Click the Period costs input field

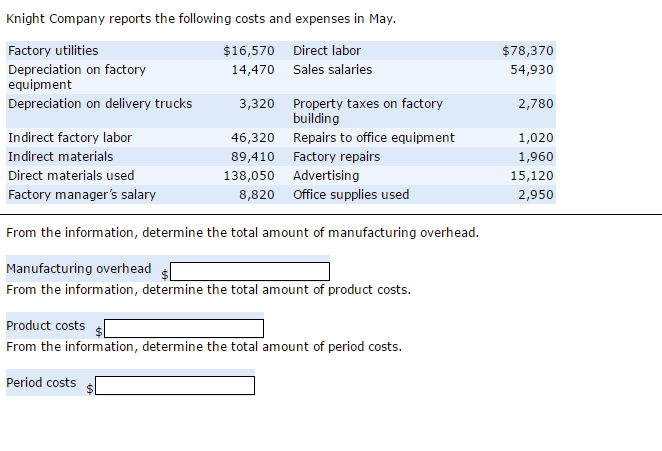175,386
